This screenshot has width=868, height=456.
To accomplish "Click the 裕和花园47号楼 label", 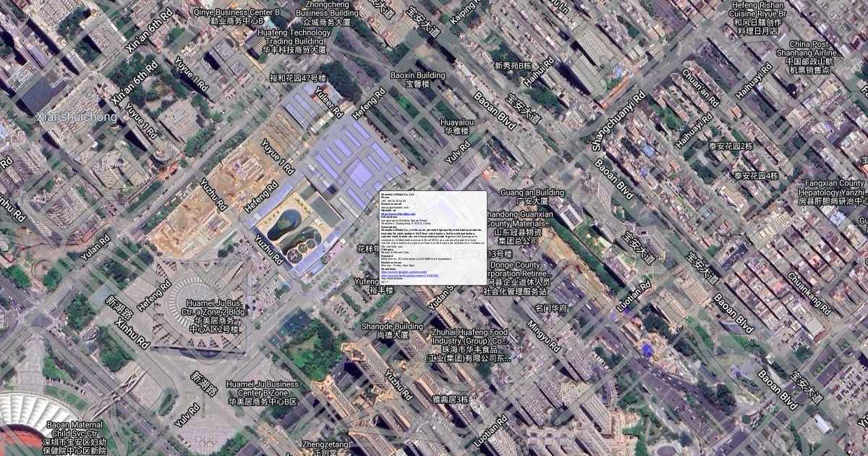I will (x=297, y=77).
